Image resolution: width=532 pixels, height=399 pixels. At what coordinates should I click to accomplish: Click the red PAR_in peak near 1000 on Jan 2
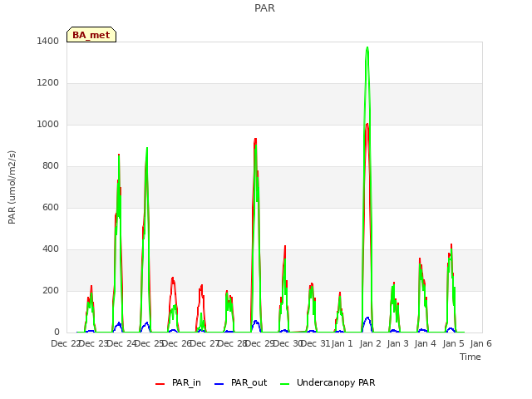(x=367, y=125)
